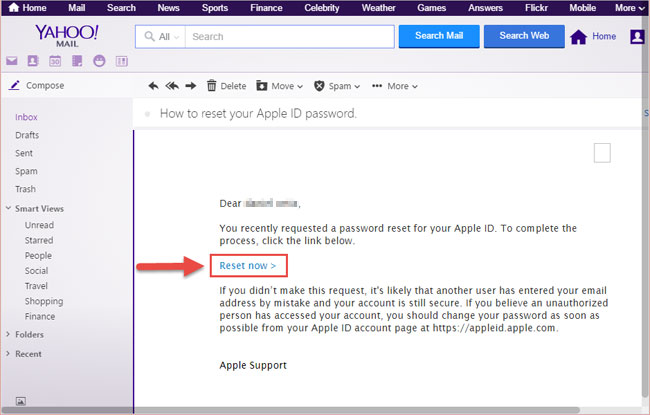Select the Starred smart view
The height and width of the screenshot is (415, 650).
(39, 240)
